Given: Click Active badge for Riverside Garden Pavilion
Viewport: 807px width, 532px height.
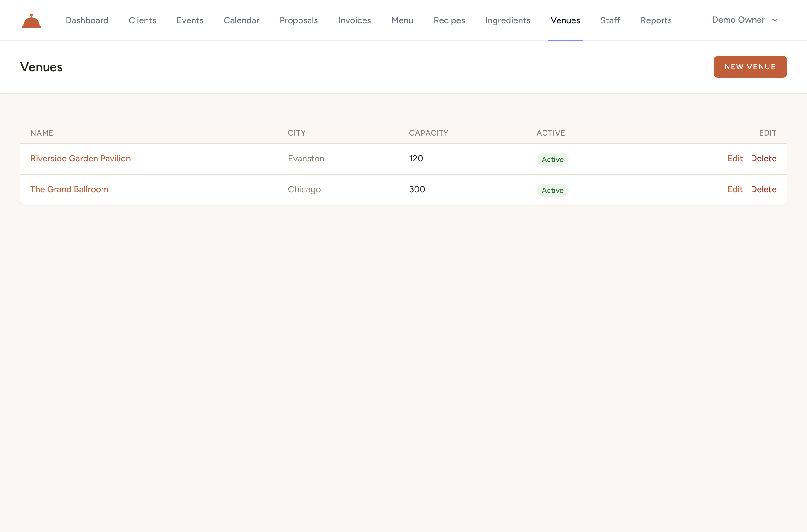Looking at the screenshot, I should coord(553,159).
